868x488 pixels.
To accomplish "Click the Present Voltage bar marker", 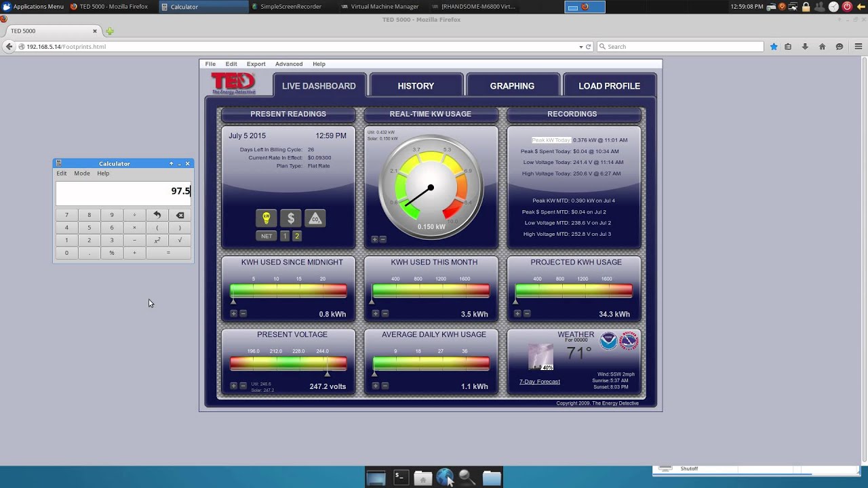I will point(328,373).
